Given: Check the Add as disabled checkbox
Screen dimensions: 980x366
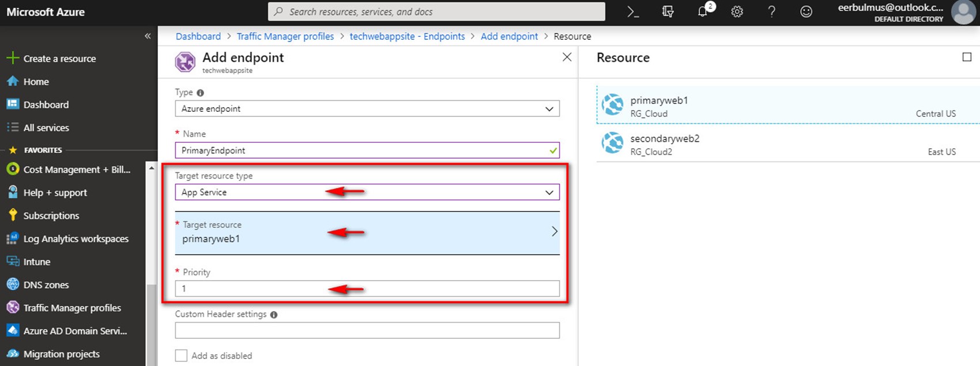Looking at the screenshot, I should [181, 356].
